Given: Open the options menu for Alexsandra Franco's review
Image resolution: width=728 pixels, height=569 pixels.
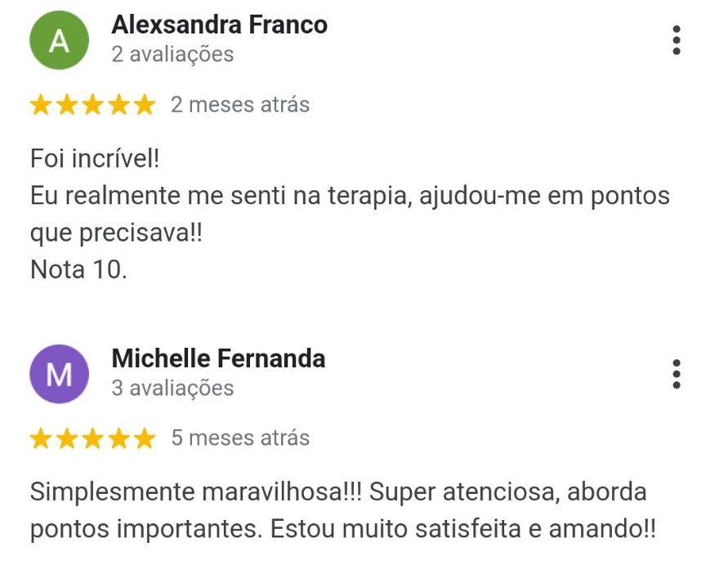Looking at the screenshot, I should (x=677, y=40).
